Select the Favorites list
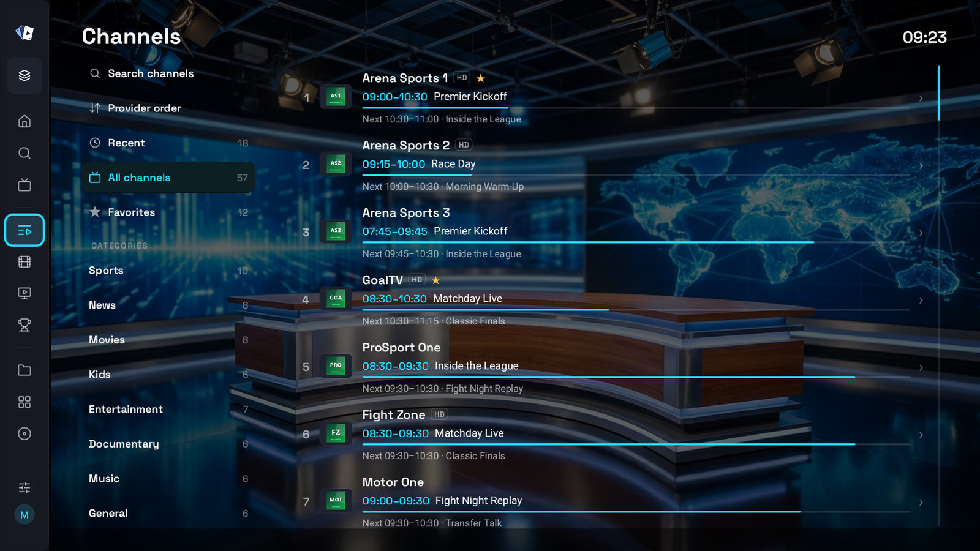 click(x=168, y=212)
